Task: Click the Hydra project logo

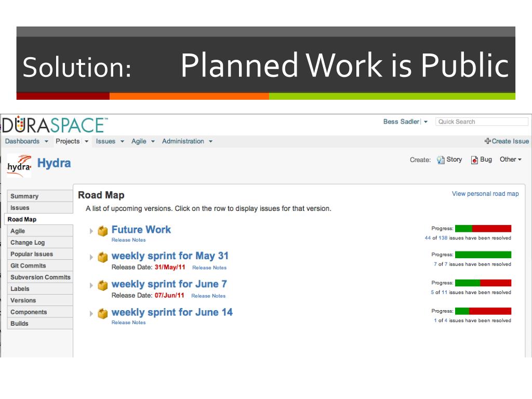Action: tap(19, 166)
